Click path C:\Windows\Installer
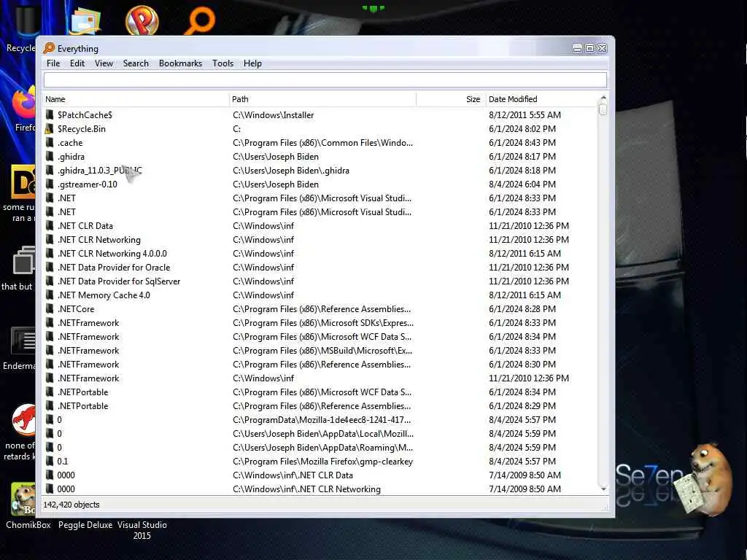Image resolution: width=747 pixels, height=560 pixels. (x=274, y=114)
